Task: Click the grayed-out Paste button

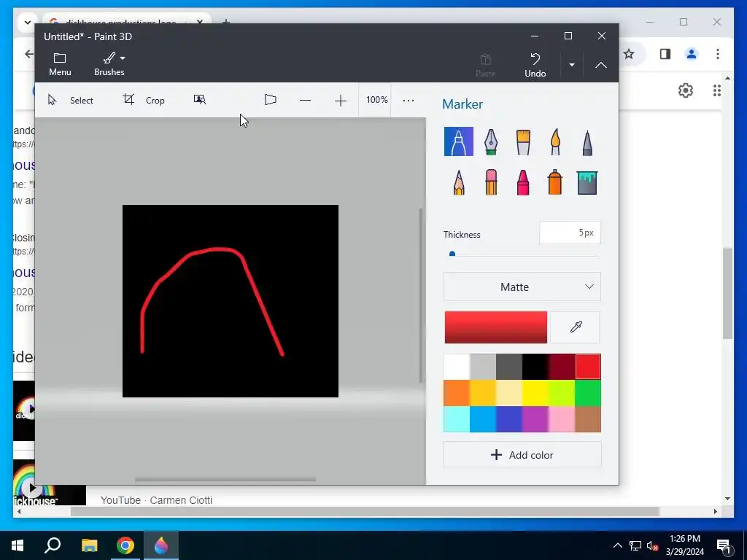Action: pos(485,65)
